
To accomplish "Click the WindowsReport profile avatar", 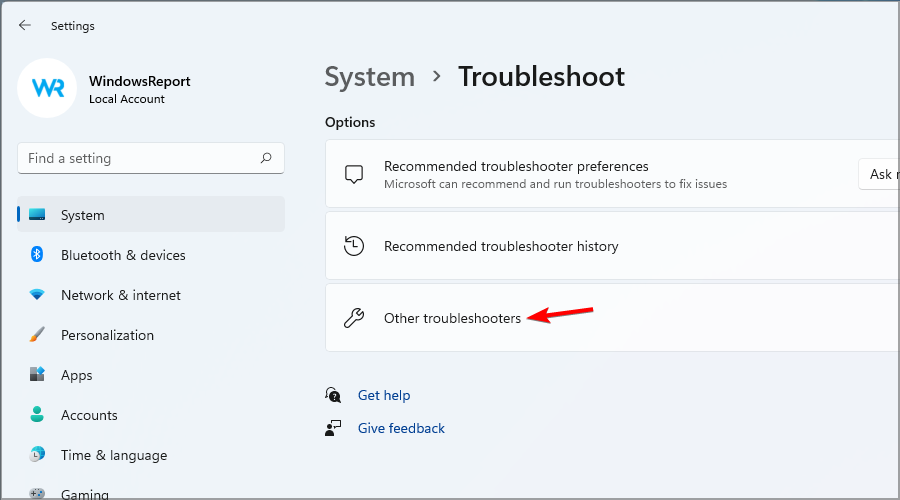I will click(47, 88).
